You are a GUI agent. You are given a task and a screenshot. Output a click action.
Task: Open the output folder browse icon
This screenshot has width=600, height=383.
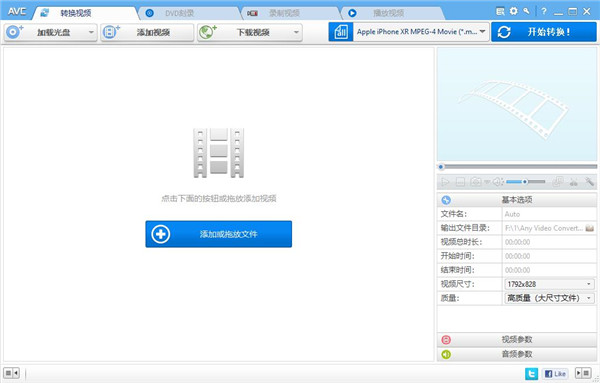tap(590, 228)
